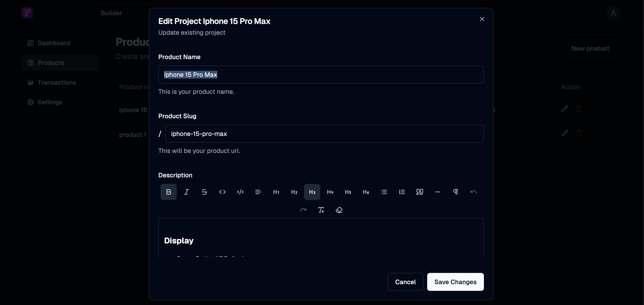Click the Settings gear icon
The width and height of the screenshot is (644, 305).
[x=30, y=102]
